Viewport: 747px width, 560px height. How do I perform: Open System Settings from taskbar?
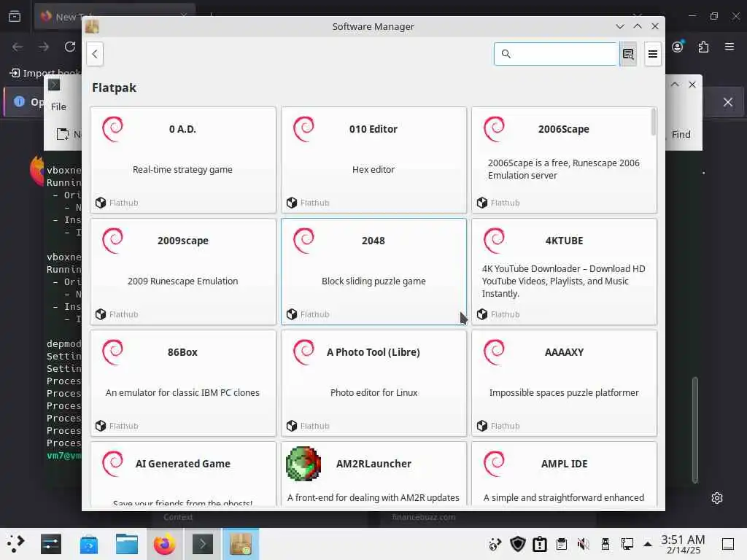coord(51,544)
